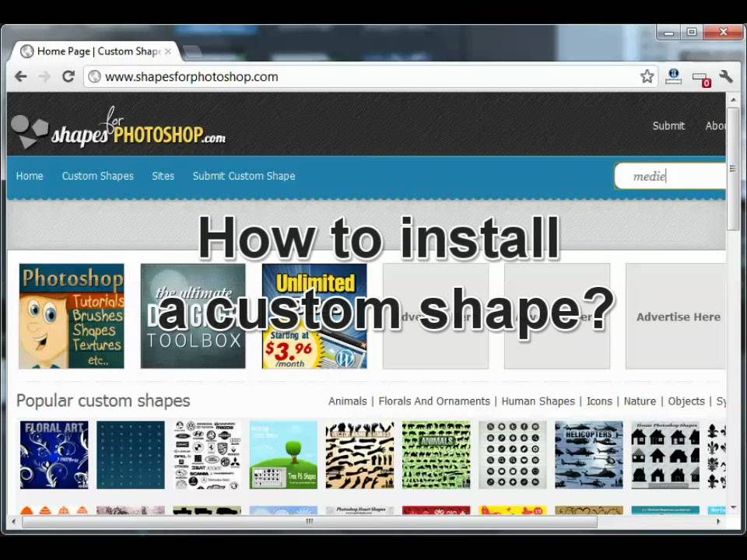Click the 'Popular custom shapes' heading
Viewport: 747px width, 560px height.
103,401
